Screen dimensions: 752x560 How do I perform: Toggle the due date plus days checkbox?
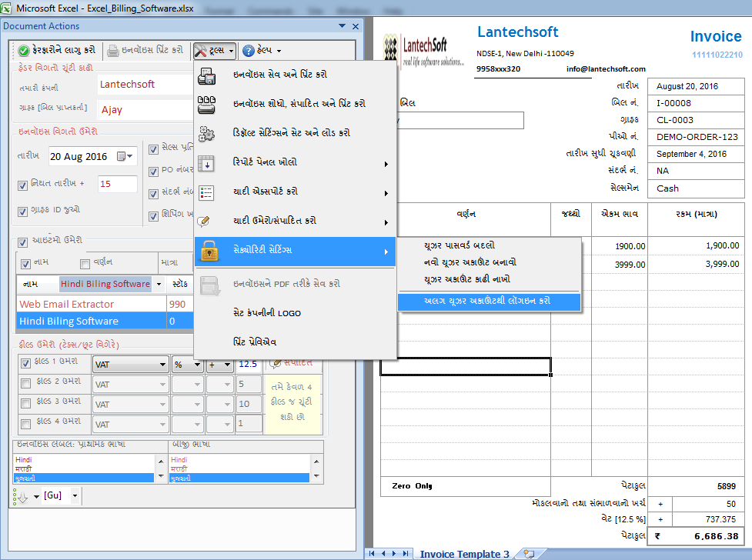pos(22,185)
